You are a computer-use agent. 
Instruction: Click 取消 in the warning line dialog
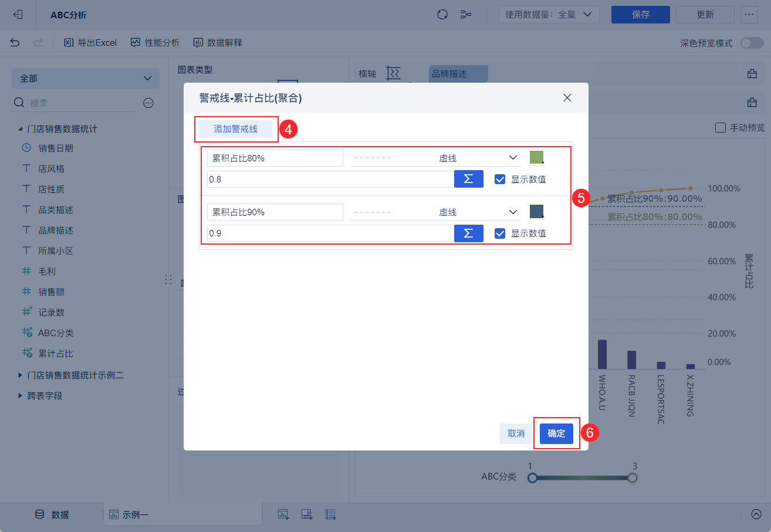coord(516,433)
